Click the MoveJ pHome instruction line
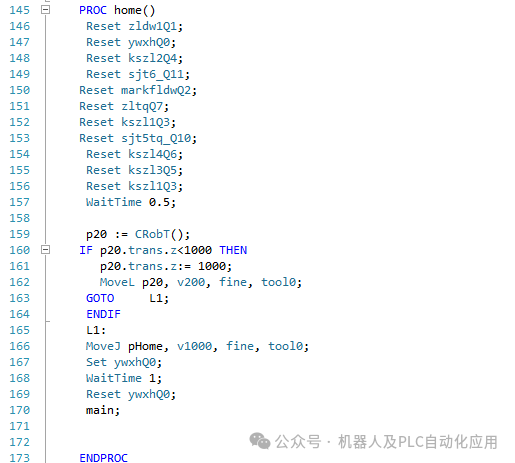Screen dimensions: 515x463 [197, 346]
